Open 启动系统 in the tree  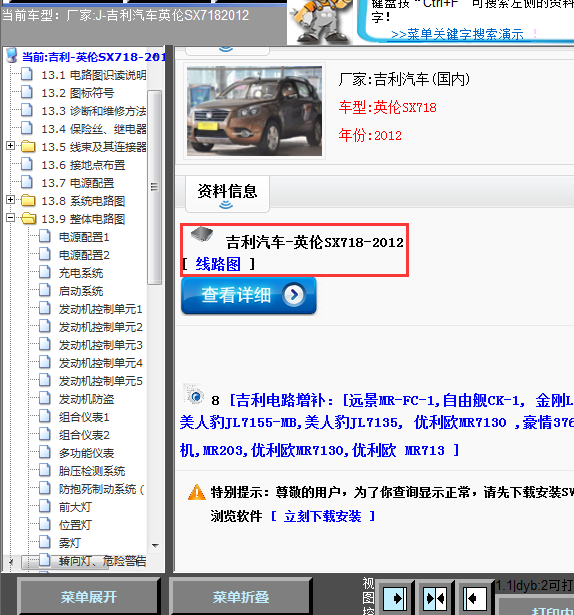(x=81, y=291)
